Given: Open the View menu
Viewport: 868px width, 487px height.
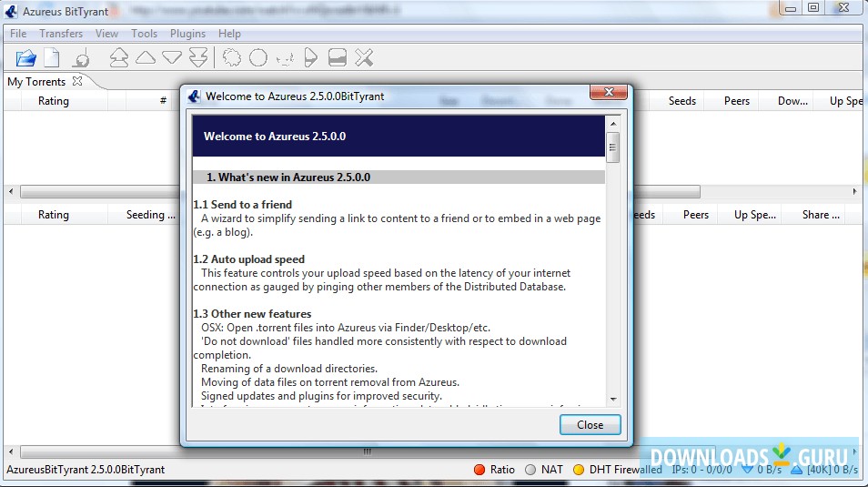Looking at the screenshot, I should (x=106, y=34).
